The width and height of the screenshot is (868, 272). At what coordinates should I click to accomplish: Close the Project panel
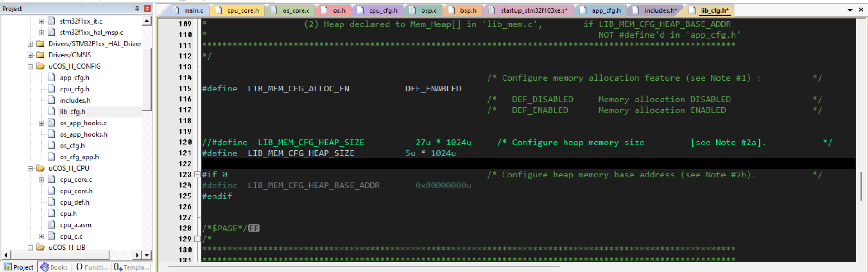point(147,9)
